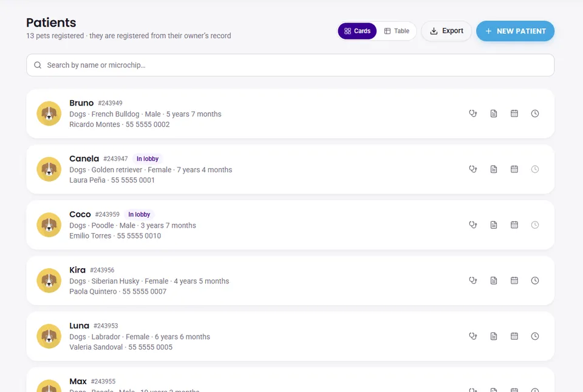Open the patient named Coco
583x392 pixels.
[x=80, y=214]
